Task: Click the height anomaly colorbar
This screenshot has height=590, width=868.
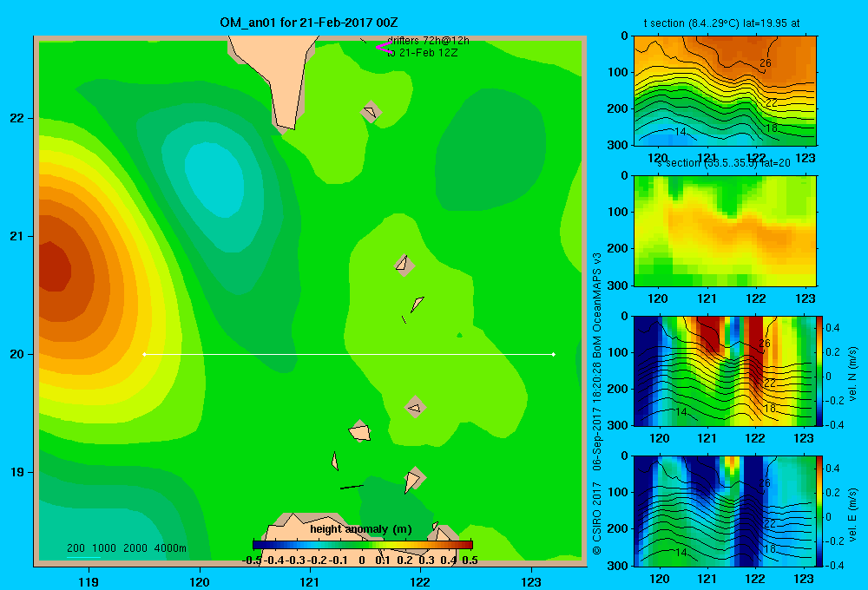Action: click(363, 545)
